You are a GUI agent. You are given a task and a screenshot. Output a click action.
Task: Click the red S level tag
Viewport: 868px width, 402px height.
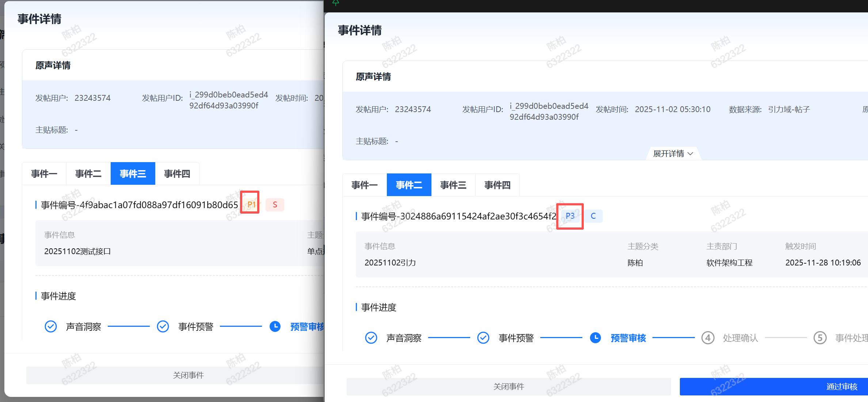pyautogui.click(x=275, y=204)
